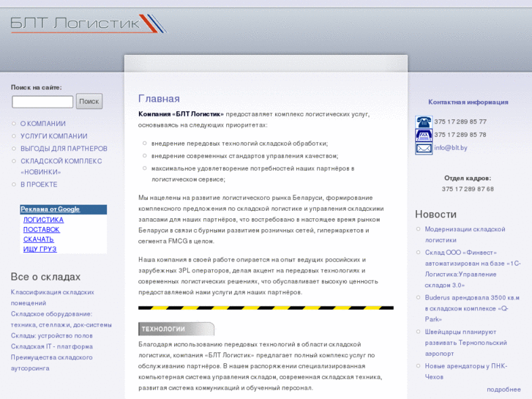This screenshot has width=532, height=399.
Task: Open news Buderus арендовала 3500 кв.м
Action: click(x=472, y=308)
